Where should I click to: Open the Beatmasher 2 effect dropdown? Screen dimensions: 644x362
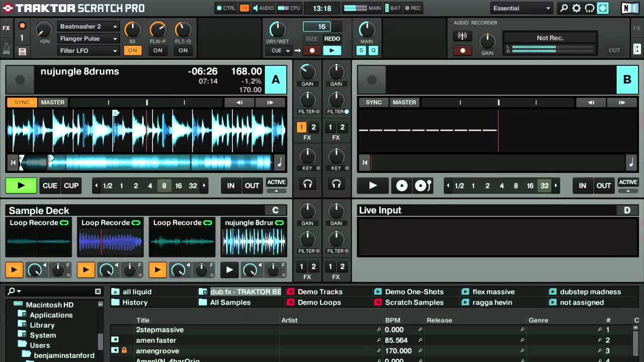(88, 27)
